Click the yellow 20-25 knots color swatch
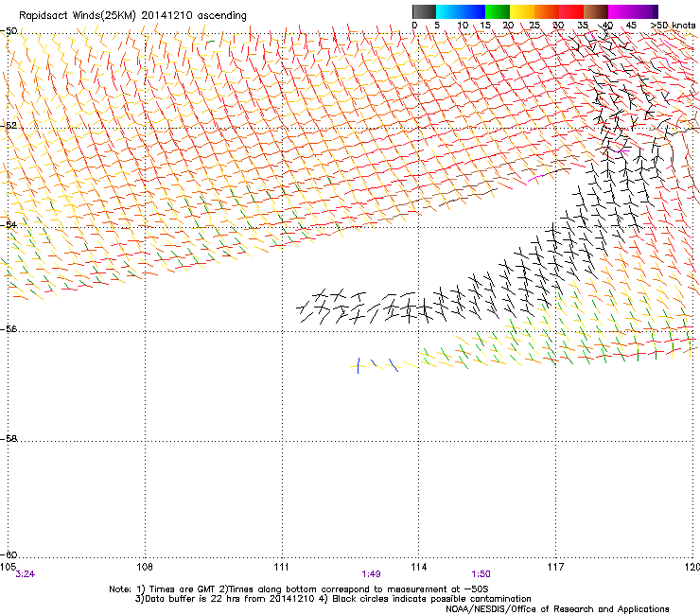Image resolution: width=700 pixels, height=615 pixels. click(522, 11)
